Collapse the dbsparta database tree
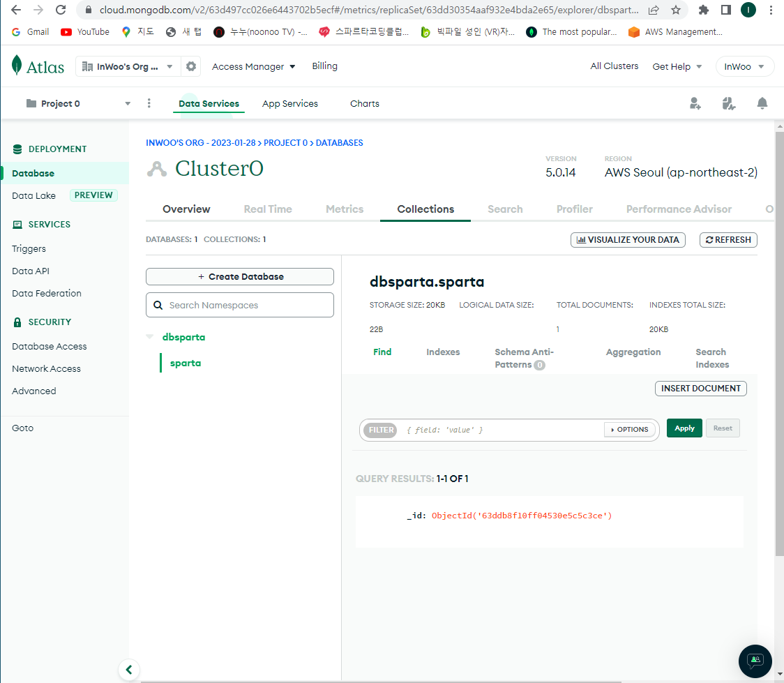Viewport: 784px width, 683px height. pos(149,336)
